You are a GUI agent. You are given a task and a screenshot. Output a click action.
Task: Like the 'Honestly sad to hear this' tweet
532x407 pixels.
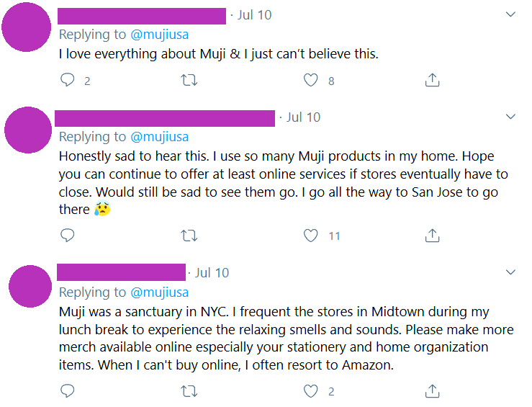(x=310, y=235)
